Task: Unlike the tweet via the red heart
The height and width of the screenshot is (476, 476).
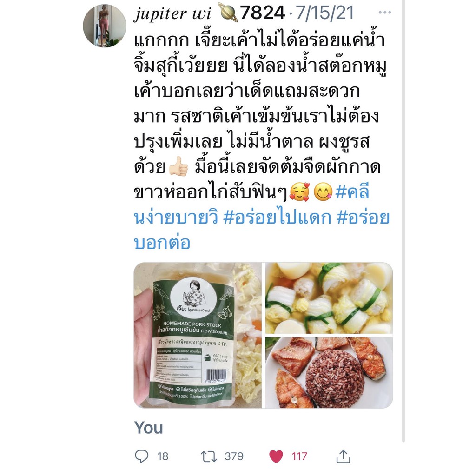Action: [x=276, y=456]
